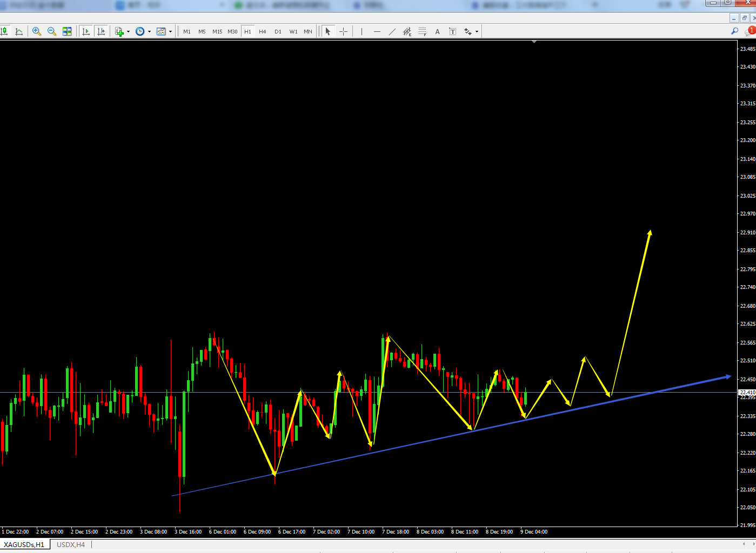Click the 22.050 price scale label
The width and height of the screenshot is (756, 553).
click(x=747, y=508)
